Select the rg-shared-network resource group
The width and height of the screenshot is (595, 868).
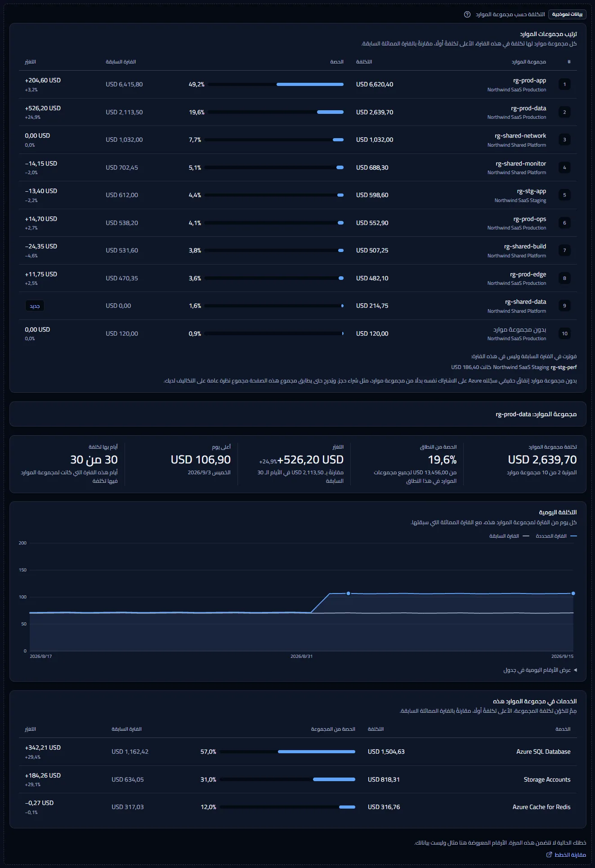pos(298,140)
